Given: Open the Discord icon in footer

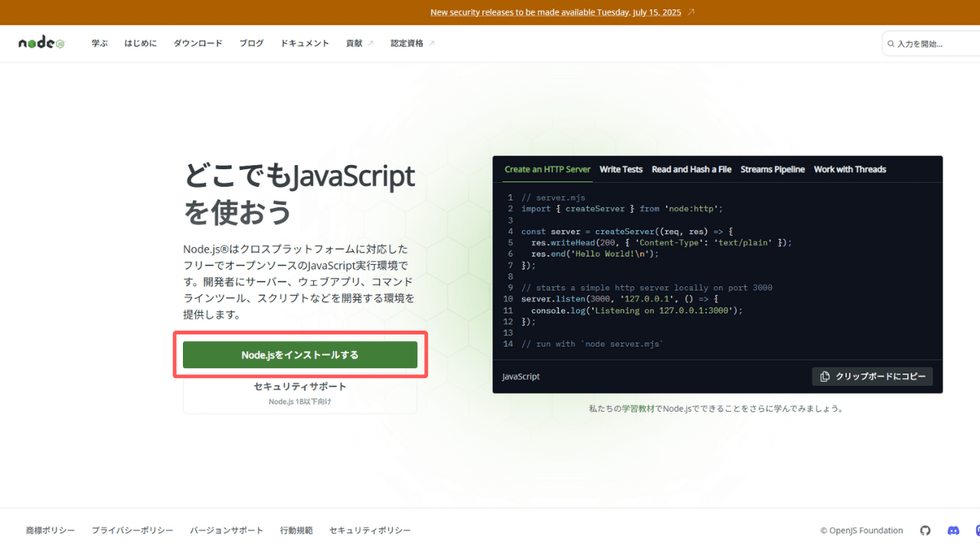Looking at the screenshot, I should click(x=953, y=530).
